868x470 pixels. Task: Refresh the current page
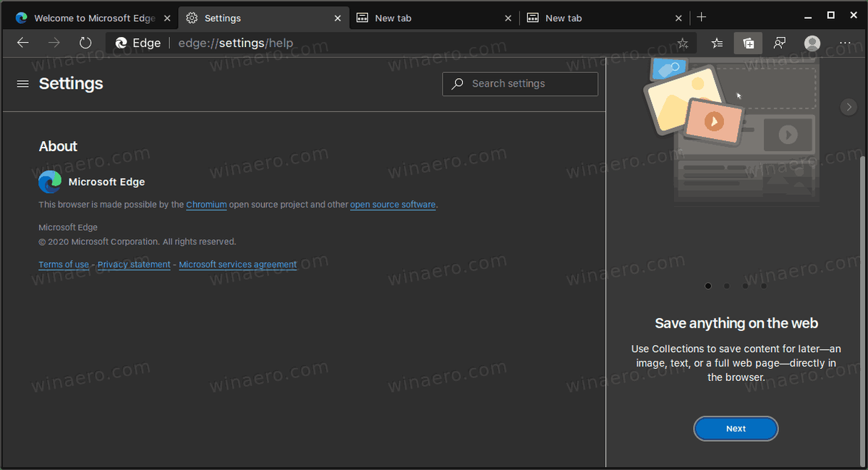pos(85,43)
